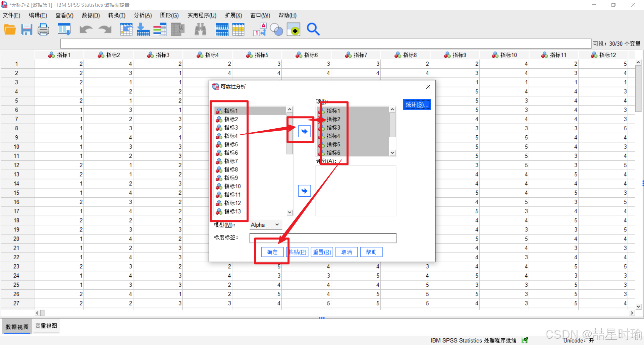Toggle Value Labels toolbar icon
The width and height of the screenshot is (644, 345).
coord(260,29)
